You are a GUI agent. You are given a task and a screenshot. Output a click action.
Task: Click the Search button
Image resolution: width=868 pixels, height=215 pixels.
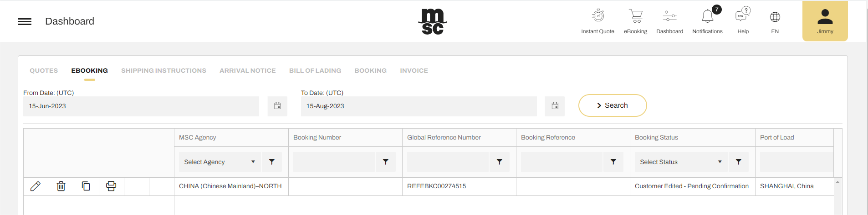click(613, 105)
